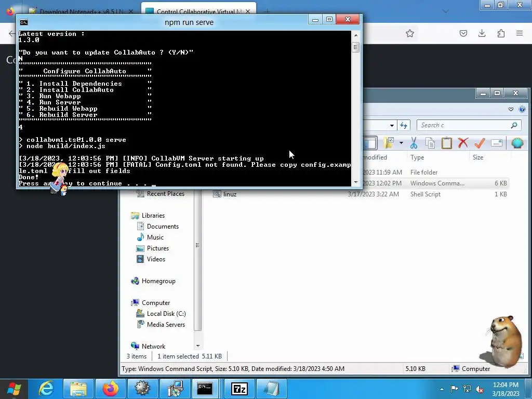Screen dimensions: 532x399
Task: Open dropdown arrow next to folder options icon
Action: click(401, 143)
